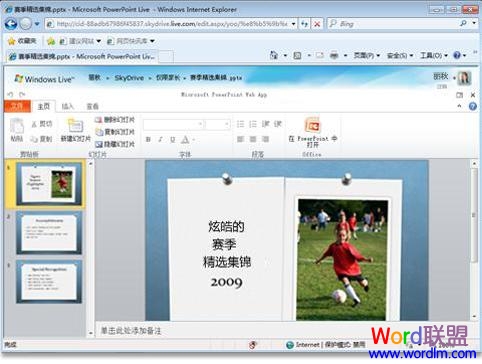This screenshot has width=482, height=364.
Task: Click the New Slide (新建幻灯片) icon
Action: point(75,126)
